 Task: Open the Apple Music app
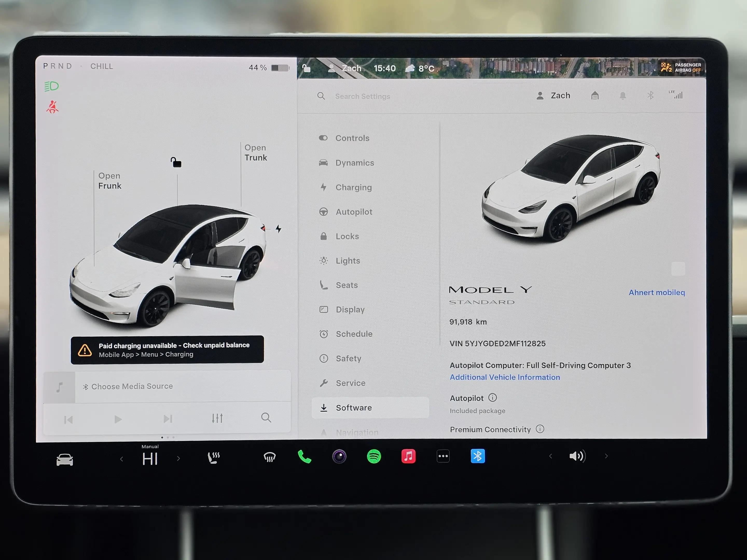(408, 456)
